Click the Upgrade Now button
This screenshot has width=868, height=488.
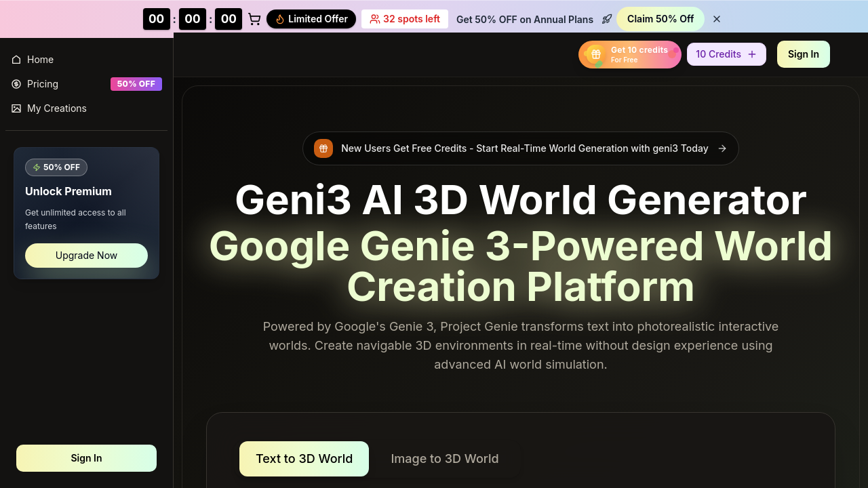point(86,256)
